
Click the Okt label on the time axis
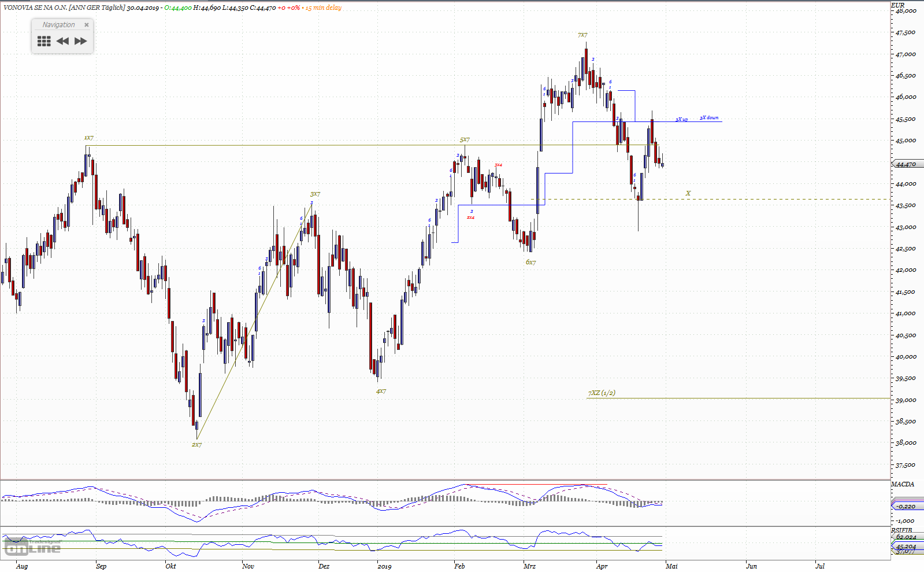click(170, 566)
